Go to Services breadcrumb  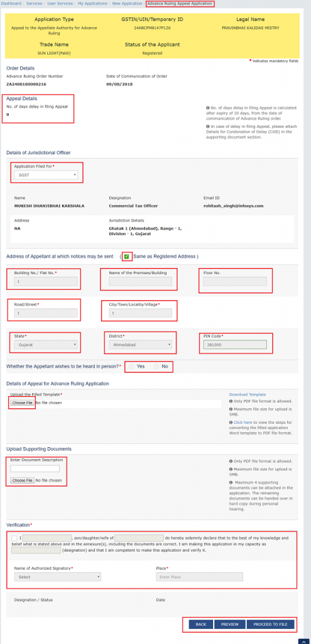point(34,3)
